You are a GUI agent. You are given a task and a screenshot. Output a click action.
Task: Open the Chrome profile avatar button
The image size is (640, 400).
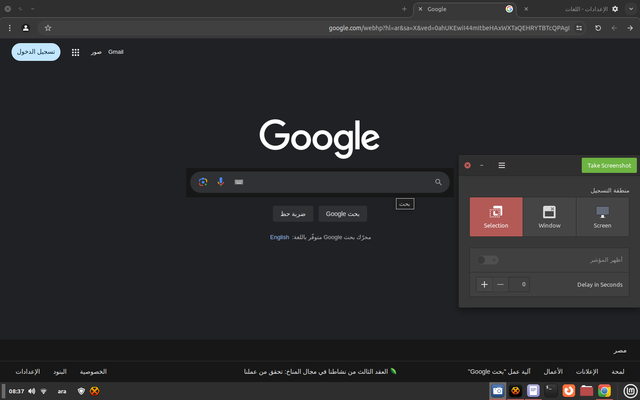tap(26, 28)
